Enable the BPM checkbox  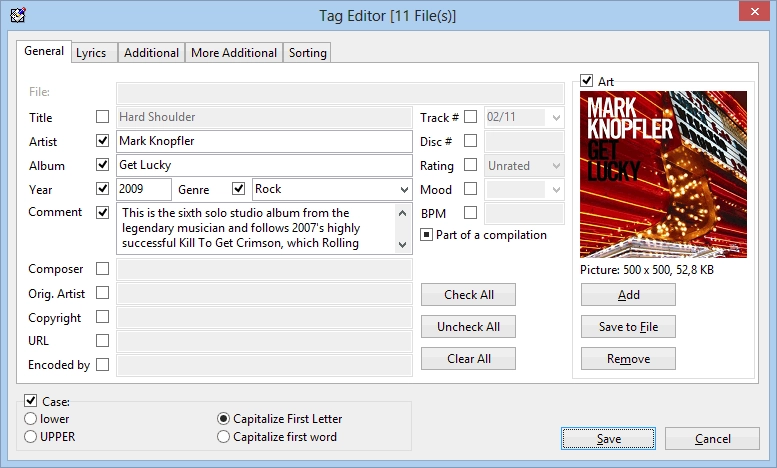point(471,213)
